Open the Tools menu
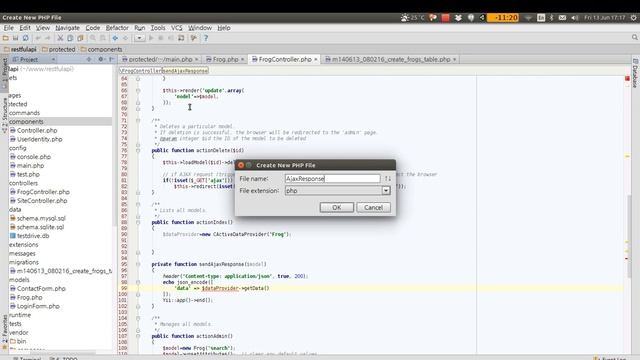The height and width of the screenshot is (360, 640). point(158,28)
